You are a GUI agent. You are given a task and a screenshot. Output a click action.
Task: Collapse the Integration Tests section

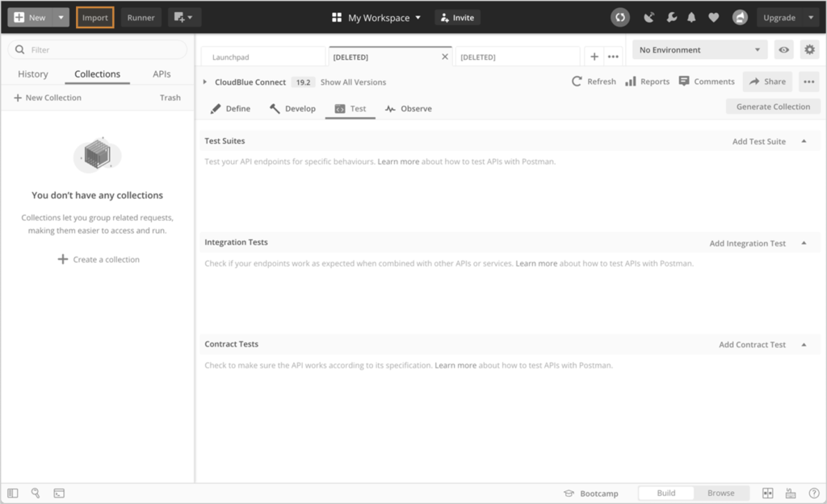click(x=804, y=242)
